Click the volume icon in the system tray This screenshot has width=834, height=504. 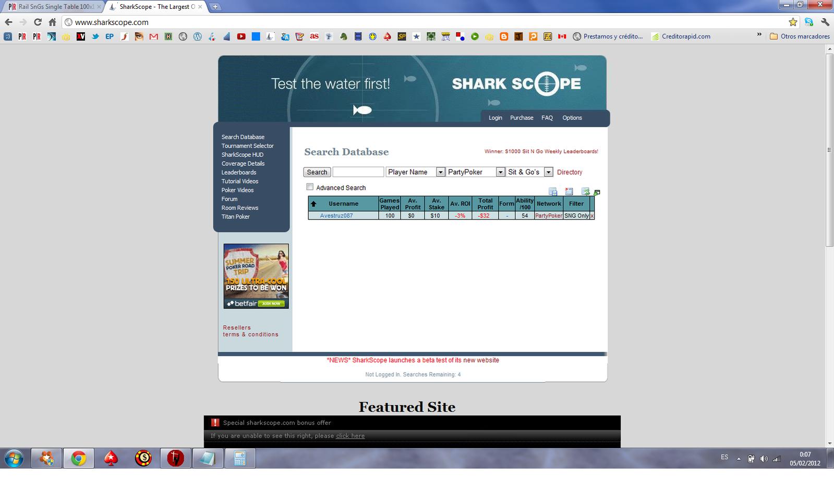pos(764,459)
